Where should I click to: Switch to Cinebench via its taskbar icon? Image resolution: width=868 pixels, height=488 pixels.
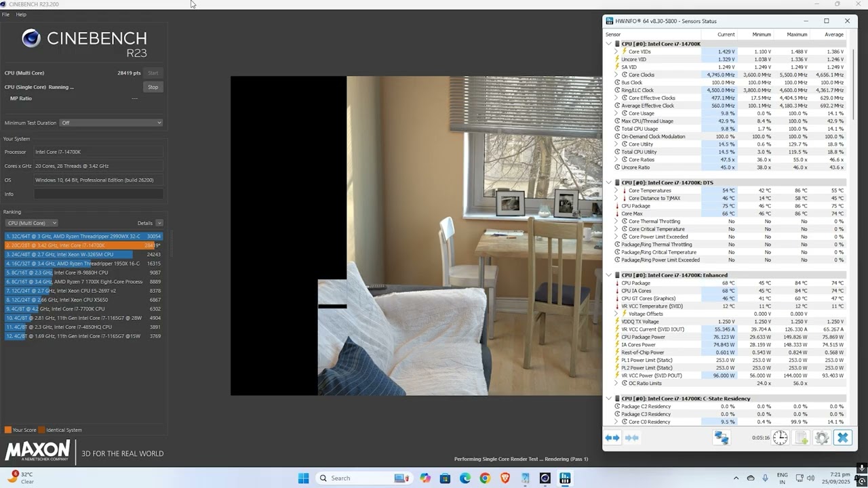[545, 478]
